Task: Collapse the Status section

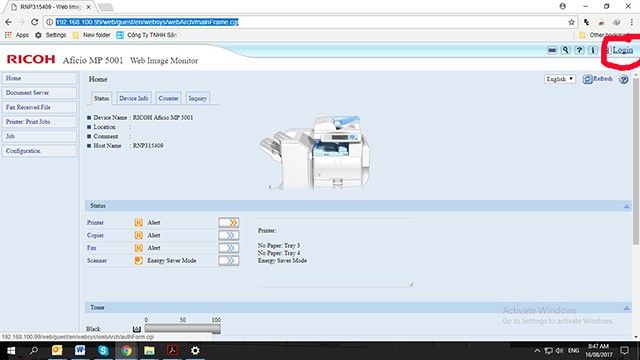Action: tap(627, 206)
